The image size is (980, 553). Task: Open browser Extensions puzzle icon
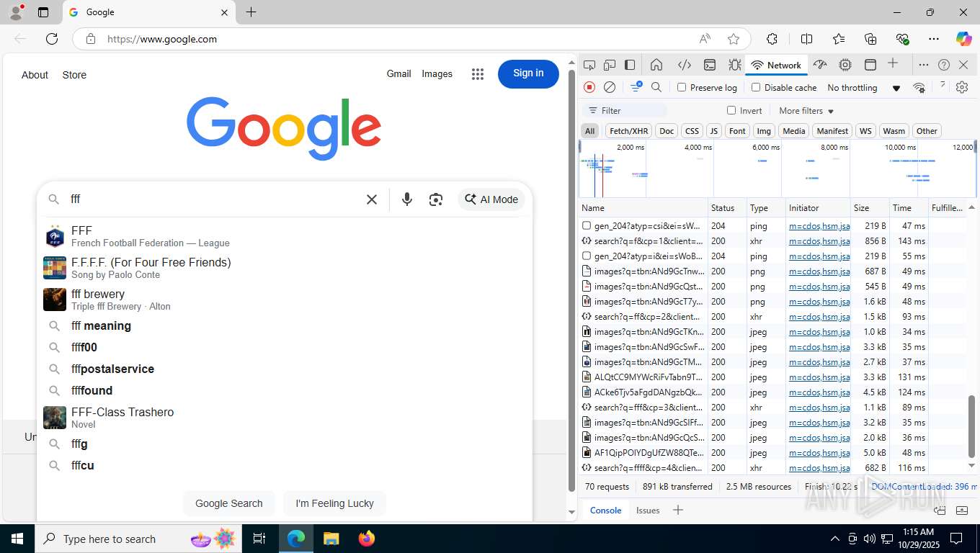[x=772, y=39]
